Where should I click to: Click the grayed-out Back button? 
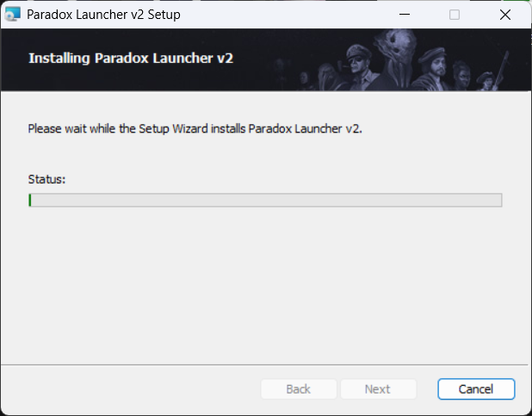pyautogui.click(x=299, y=388)
